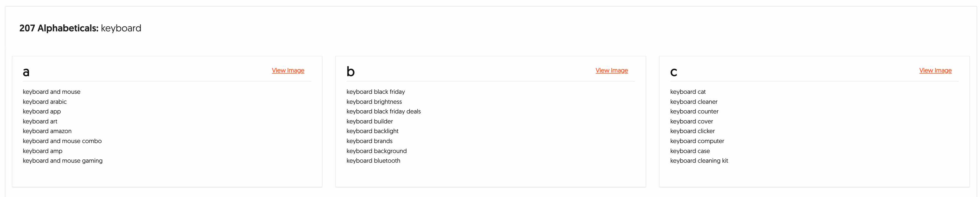980x197 pixels.
Task: Click the 'keyboard builder' entry
Action: click(369, 121)
